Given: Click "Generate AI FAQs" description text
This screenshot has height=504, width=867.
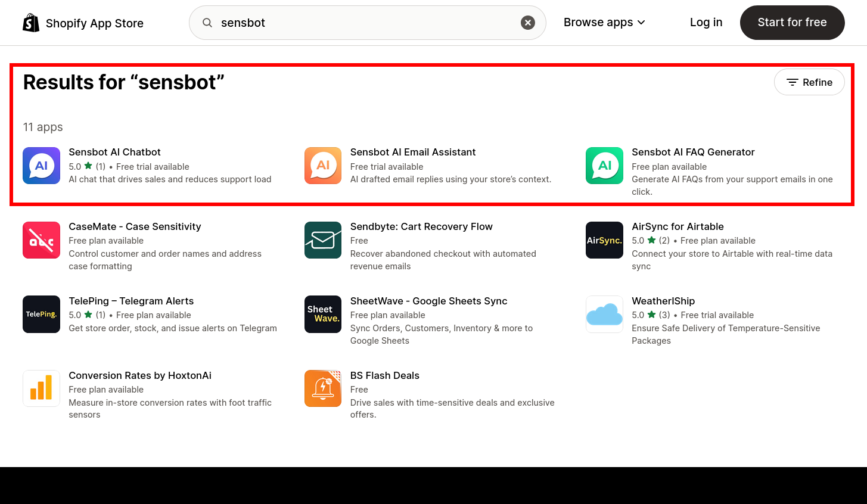Looking at the screenshot, I should 732,185.
